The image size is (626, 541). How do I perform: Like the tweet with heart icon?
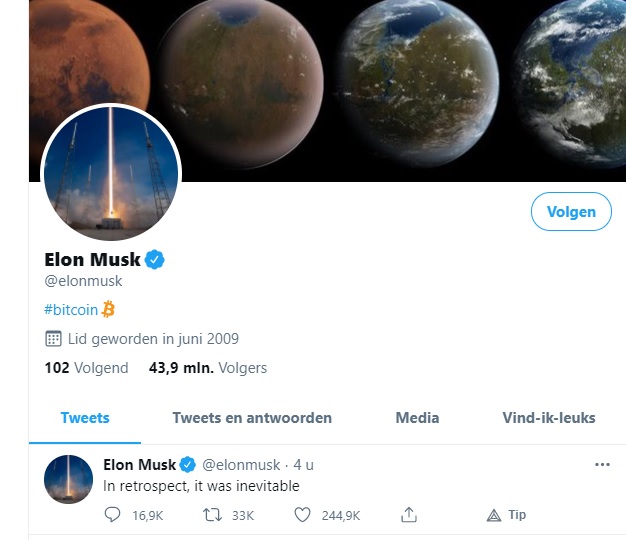pyautogui.click(x=302, y=515)
